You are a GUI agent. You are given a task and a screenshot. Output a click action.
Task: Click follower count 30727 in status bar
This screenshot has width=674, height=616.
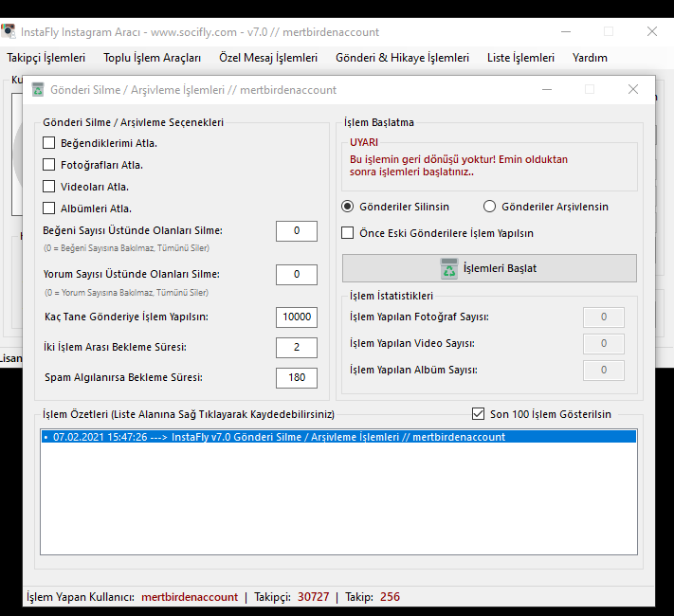click(x=314, y=597)
